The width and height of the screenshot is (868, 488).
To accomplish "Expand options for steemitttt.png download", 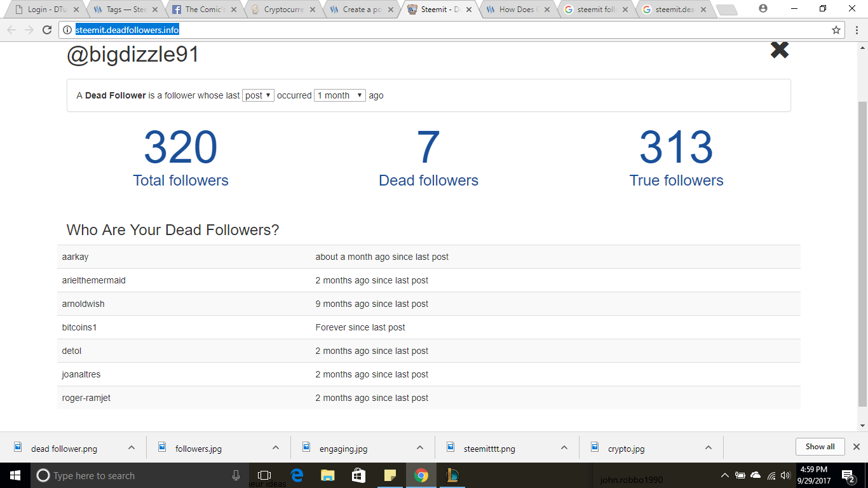I will coord(564,447).
